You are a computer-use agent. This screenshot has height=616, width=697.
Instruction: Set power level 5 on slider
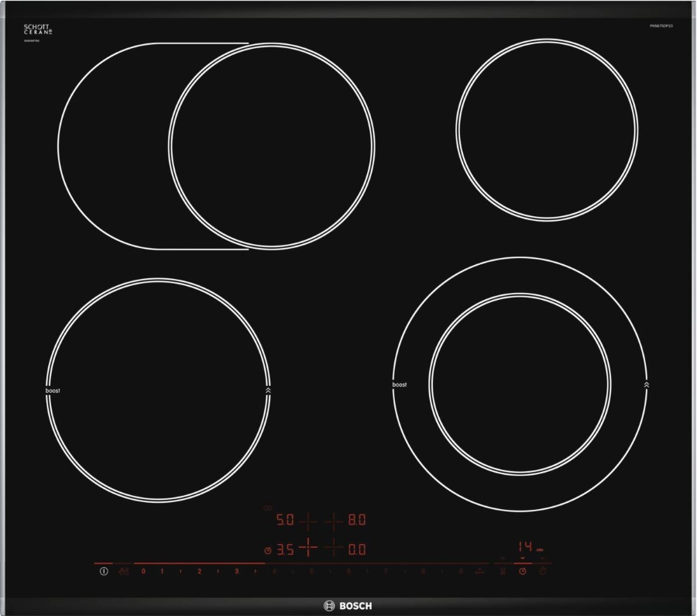[311, 572]
